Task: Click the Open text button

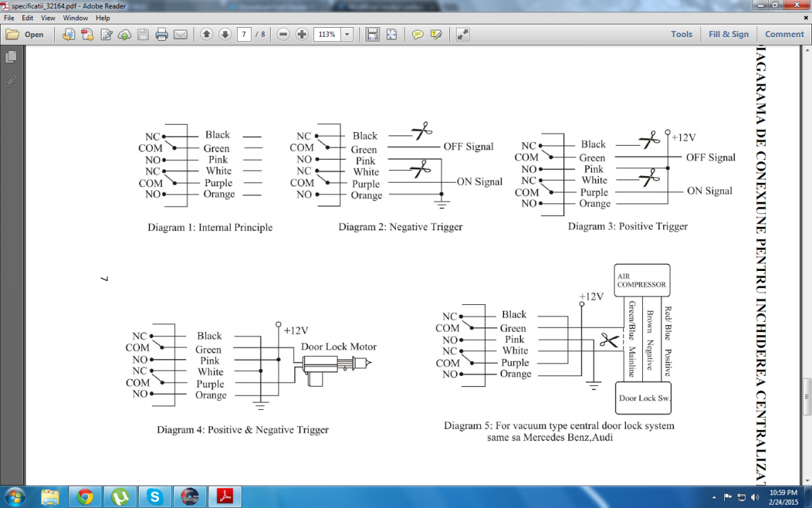Action: click(34, 35)
